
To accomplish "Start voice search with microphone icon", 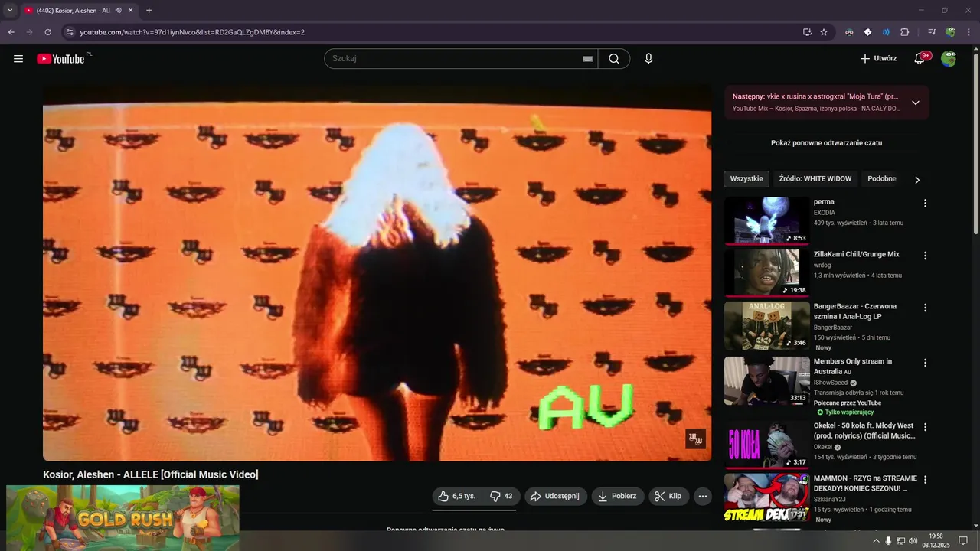I will (x=648, y=58).
